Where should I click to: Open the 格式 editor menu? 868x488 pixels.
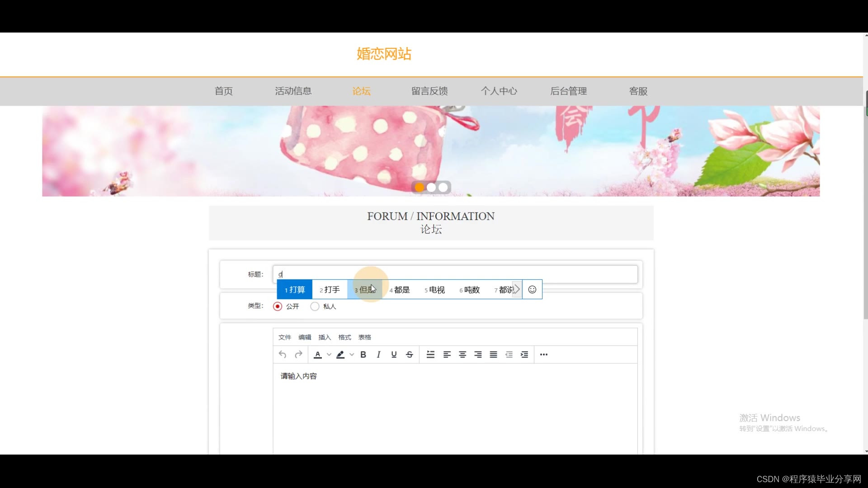(344, 338)
